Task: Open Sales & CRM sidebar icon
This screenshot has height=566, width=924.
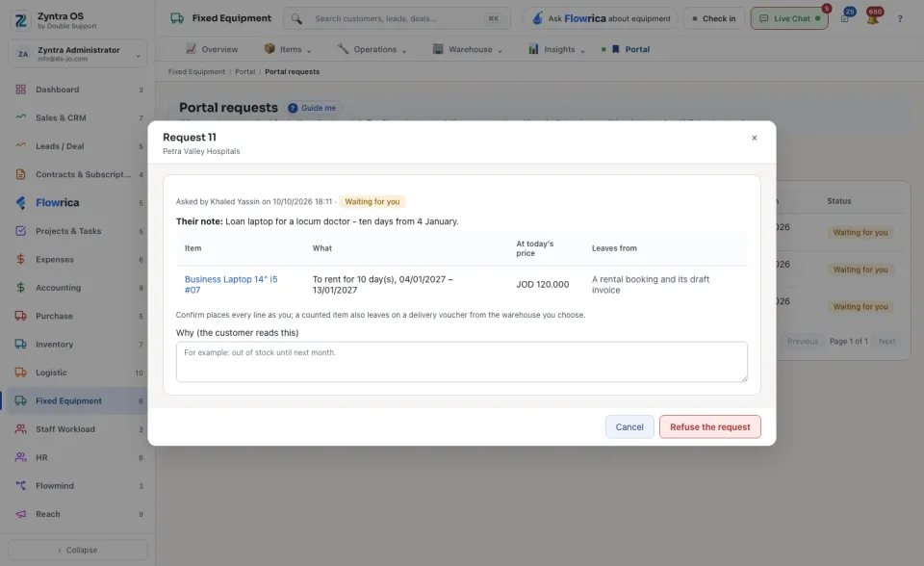Action: click(x=20, y=117)
